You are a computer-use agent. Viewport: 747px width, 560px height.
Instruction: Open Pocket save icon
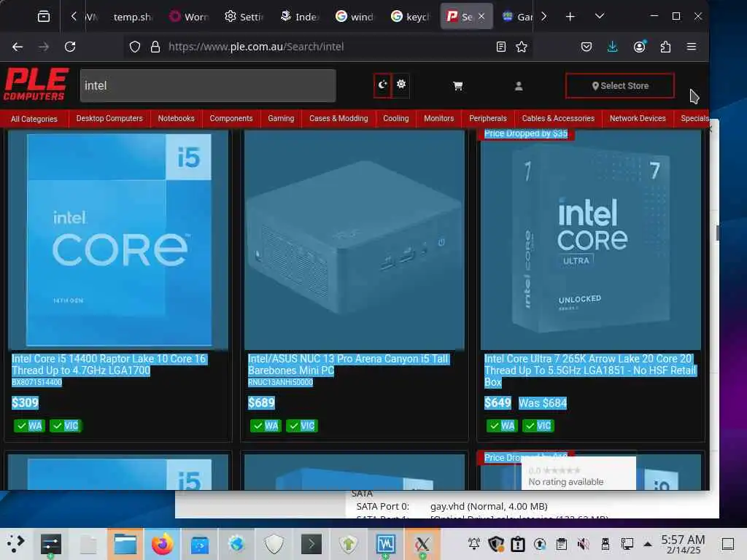click(x=587, y=47)
